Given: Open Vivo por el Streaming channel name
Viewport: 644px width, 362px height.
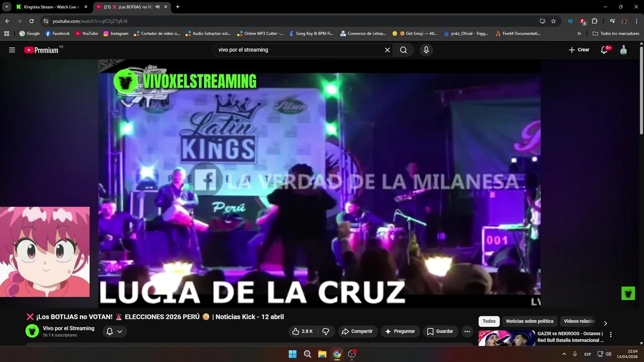Looking at the screenshot, I should tap(68, 328).
